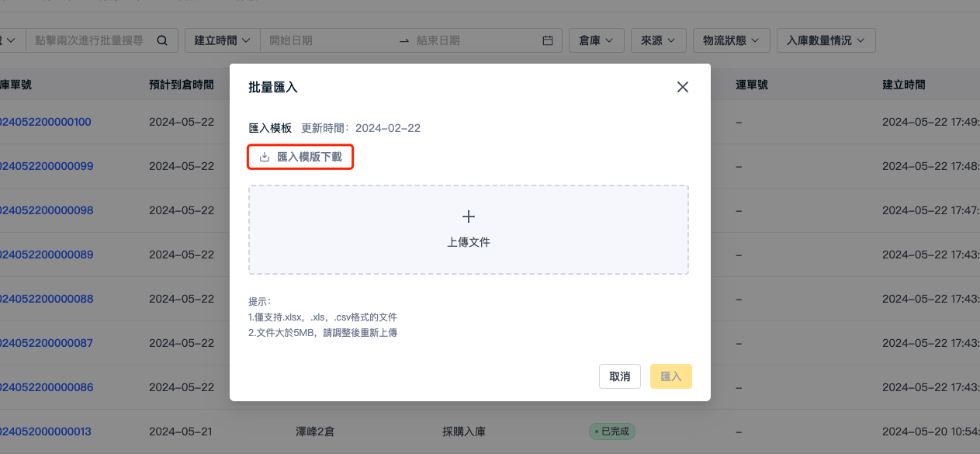Click the 匯入模板 label
Image resolution: width=980 pixels, height=454 pixels.
[270, 128]
